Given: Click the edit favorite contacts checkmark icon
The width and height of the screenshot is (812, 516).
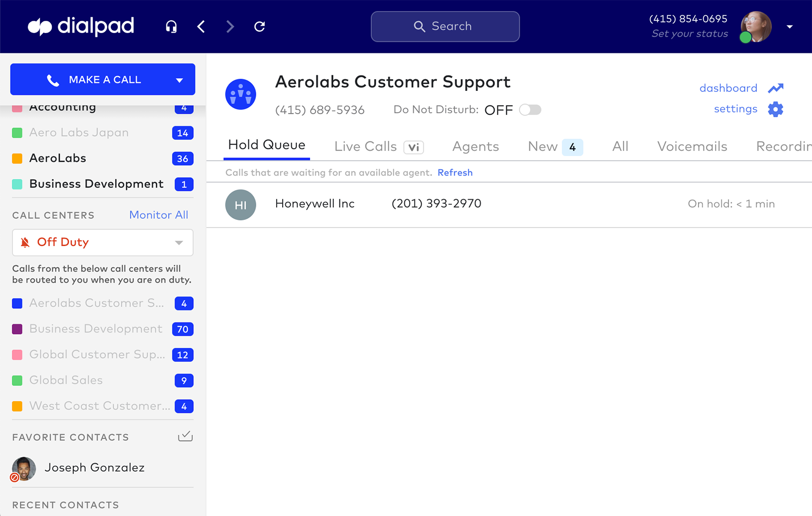Looking at the screenshot, I should click(185, 436).
